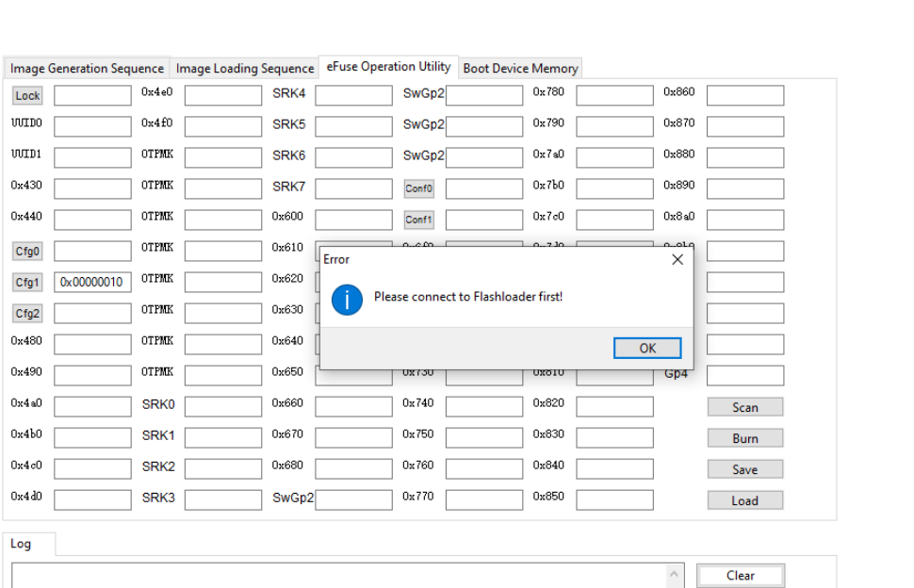Focus the SRK4 input field
Image resolution: width=914 pixels, height=588 pixels.
[354, 95]
